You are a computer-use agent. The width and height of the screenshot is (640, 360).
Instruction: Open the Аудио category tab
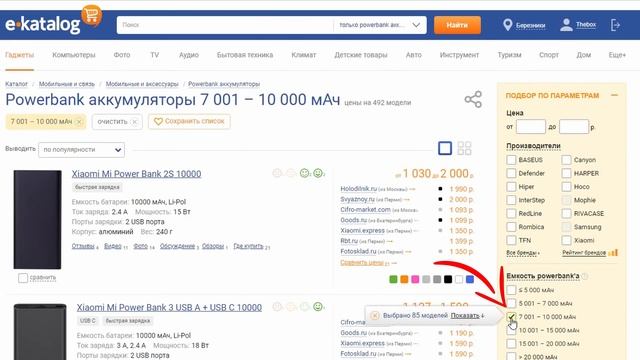tap(189, 55)
